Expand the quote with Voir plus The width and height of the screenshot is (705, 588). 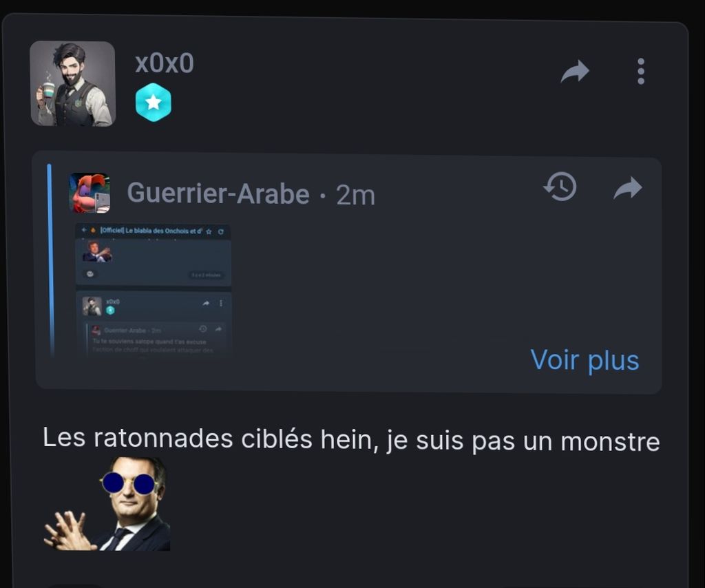(585, 360)
